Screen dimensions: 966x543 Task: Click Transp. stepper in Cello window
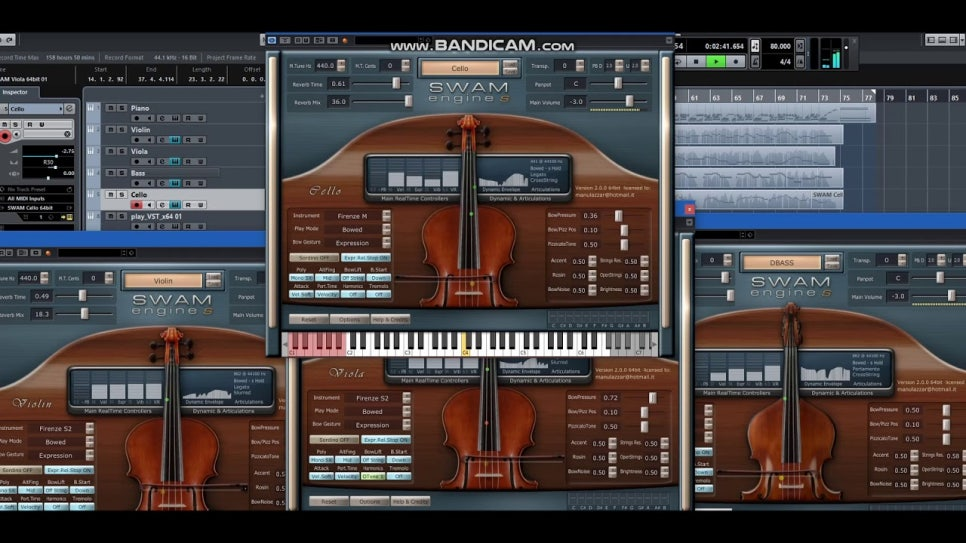580,65
